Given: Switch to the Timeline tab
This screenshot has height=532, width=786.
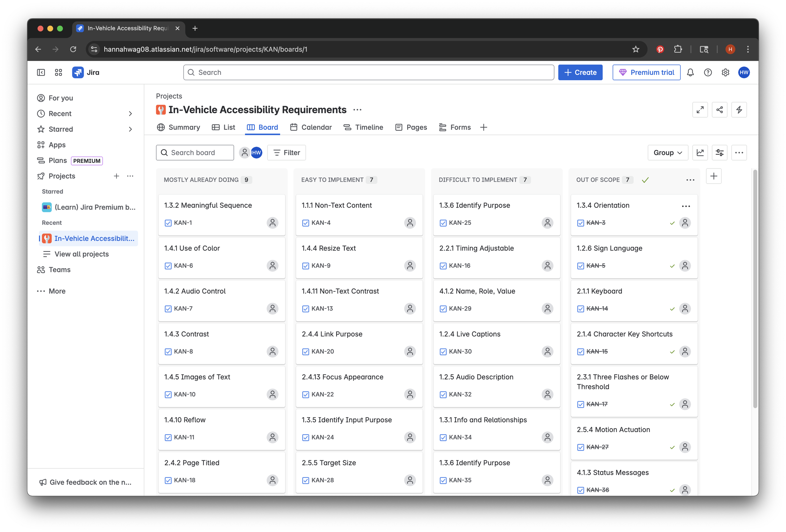Looking at the screenshot, I should click(363, 127).
